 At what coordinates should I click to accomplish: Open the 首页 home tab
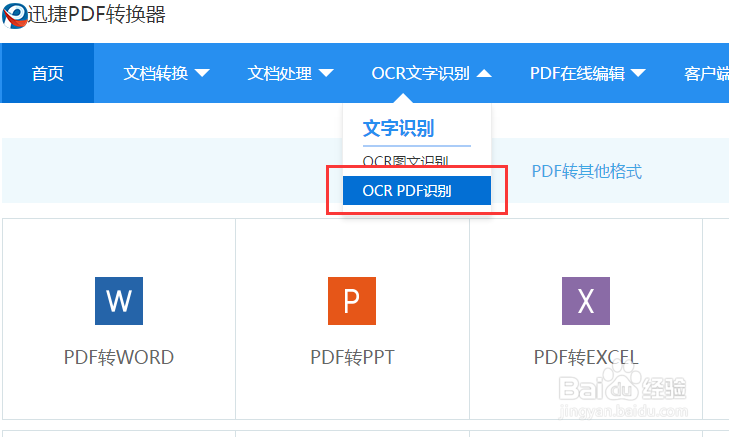click(x=47, y=73)
